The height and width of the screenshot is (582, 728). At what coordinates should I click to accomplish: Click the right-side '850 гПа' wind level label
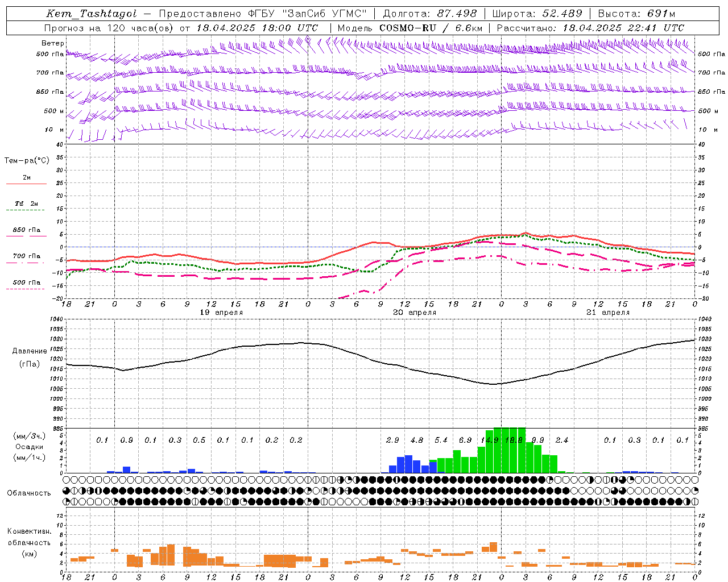[712, 92]
